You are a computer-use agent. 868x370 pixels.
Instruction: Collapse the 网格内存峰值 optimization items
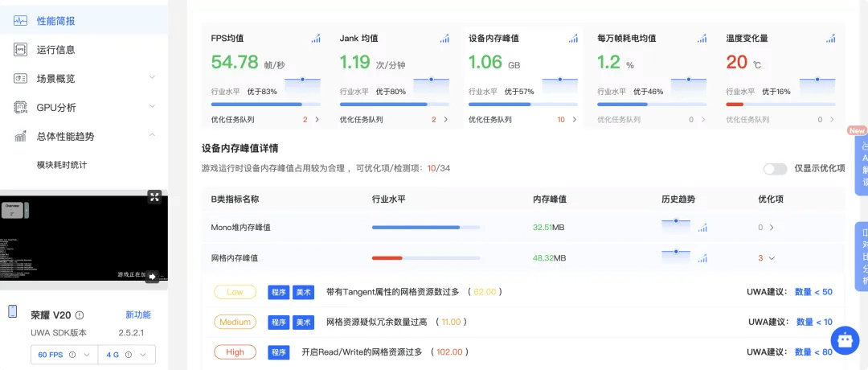772,258
